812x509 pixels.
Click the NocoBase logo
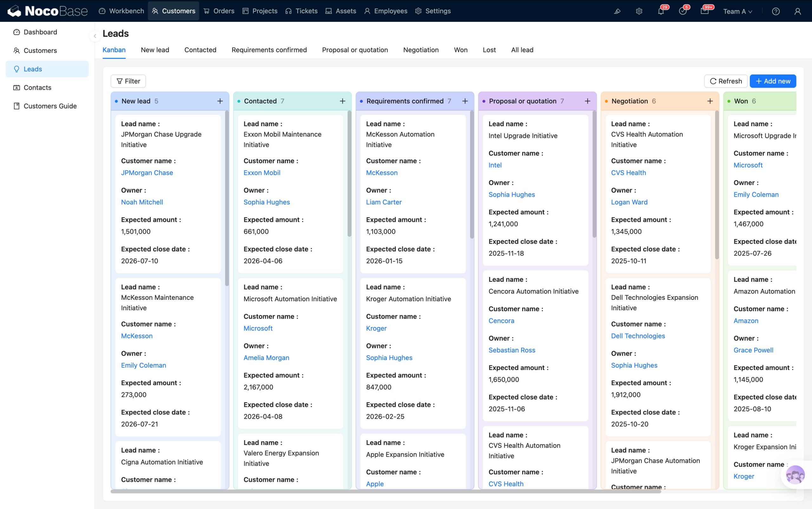48,11
